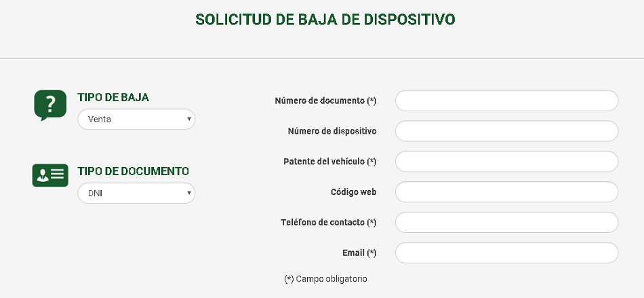This screenshot has height=298, width=644.
Task: Focus the Patente del vehículo input
Action: (506, 162)
